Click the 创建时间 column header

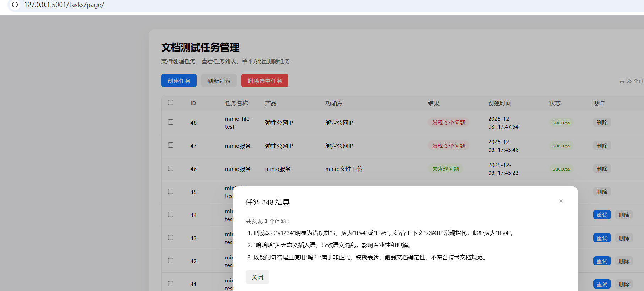(x=500, y=103)
